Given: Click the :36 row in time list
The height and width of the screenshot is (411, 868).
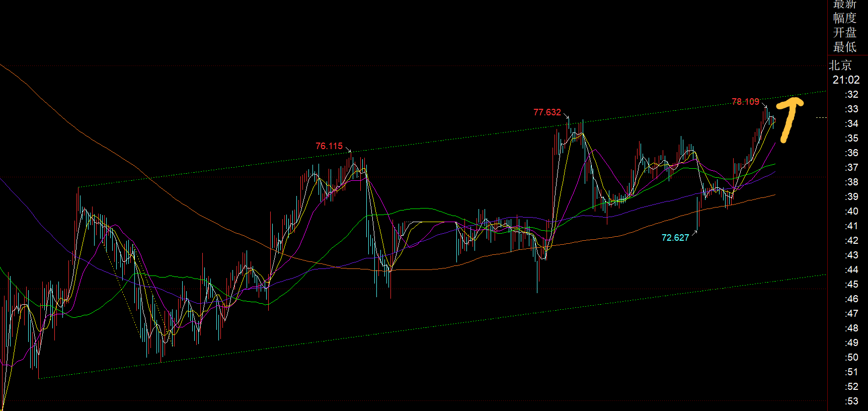Looking at the screenshot, I should click(851, 153).
